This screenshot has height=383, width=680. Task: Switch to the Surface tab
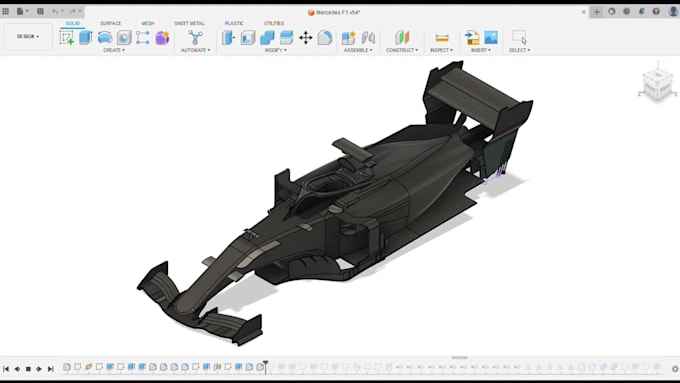(x=111, y=23)
